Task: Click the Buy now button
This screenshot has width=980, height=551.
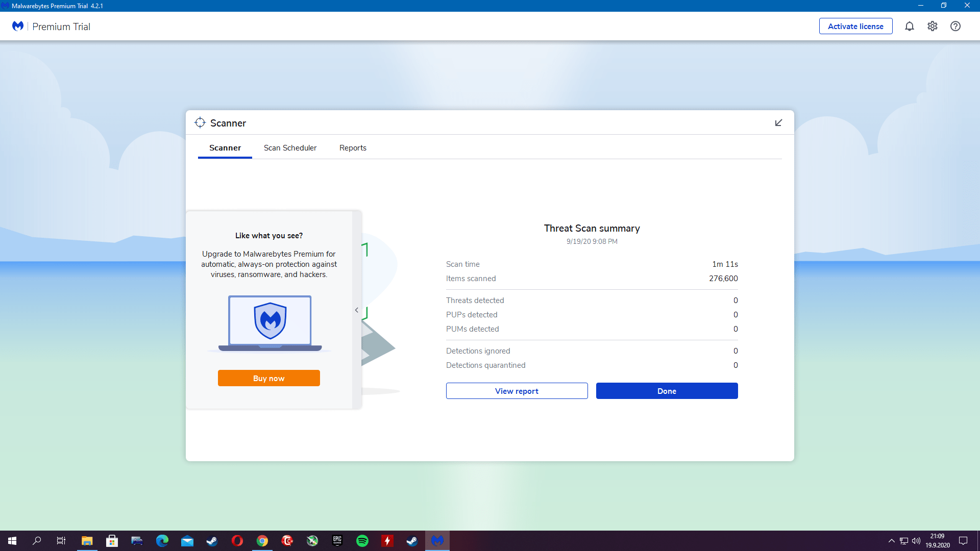Action: 269,378
